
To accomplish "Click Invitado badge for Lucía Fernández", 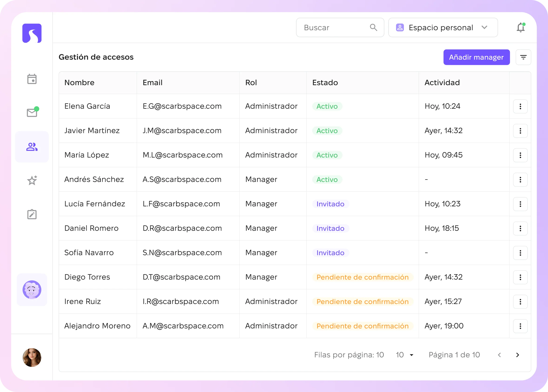I will [330, 204].
